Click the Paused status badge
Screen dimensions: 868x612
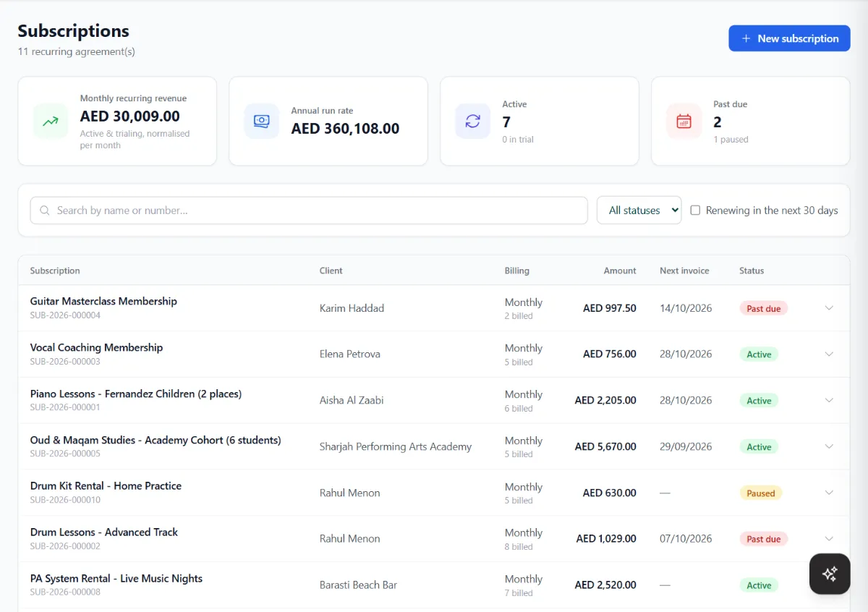(x=760, y=493)
